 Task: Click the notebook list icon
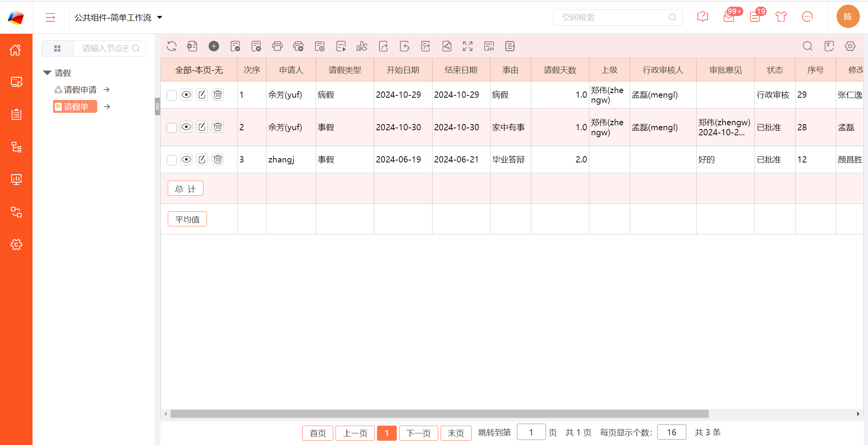click(x=510, y=47)
